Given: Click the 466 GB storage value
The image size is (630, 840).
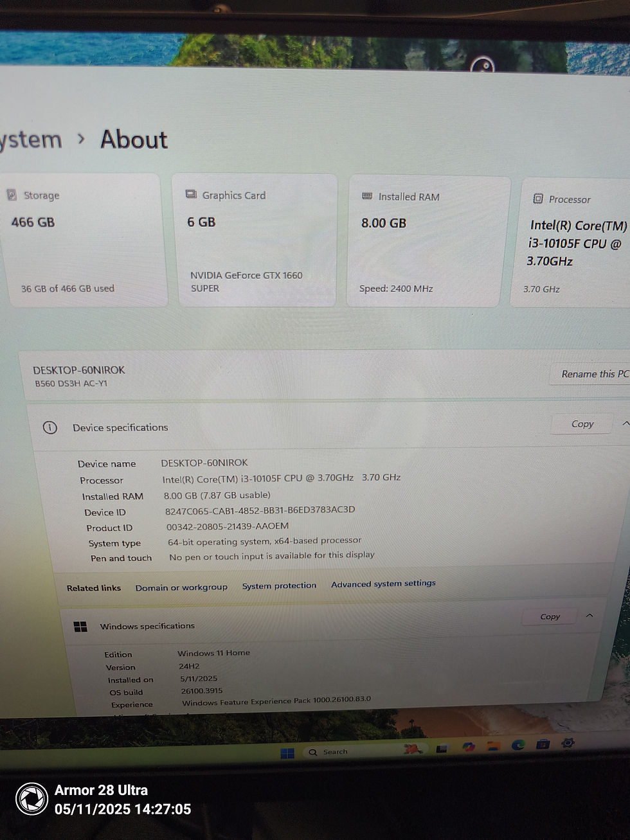Looking at the screenshot, I should [x=33, y=222].
